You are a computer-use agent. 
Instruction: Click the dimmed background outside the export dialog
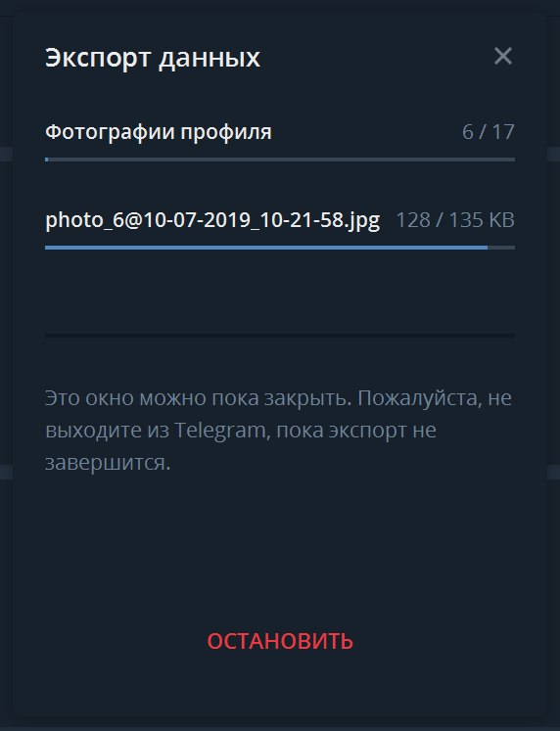coord(6,326)
